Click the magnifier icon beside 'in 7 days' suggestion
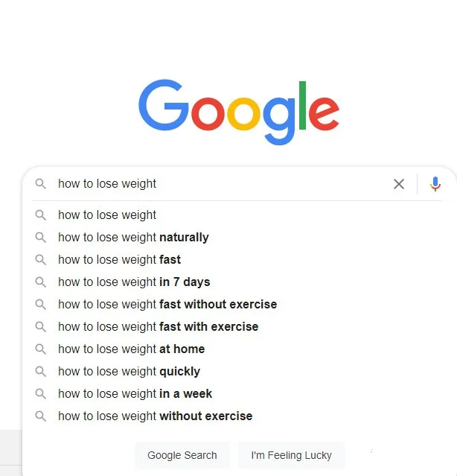The width and height of the screenshot is (457, 476). [x=41, y=282]
